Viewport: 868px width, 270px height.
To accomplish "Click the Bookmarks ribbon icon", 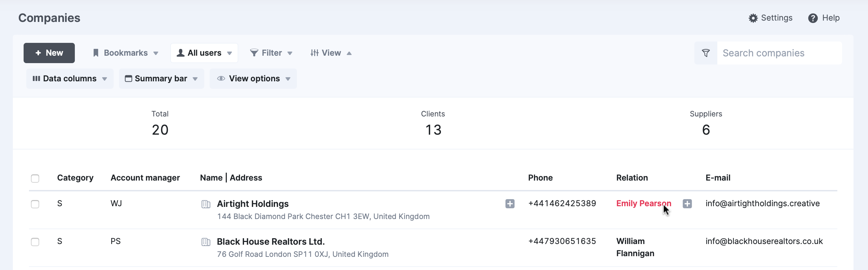I will pyautogui.click(x=96, y=53).
